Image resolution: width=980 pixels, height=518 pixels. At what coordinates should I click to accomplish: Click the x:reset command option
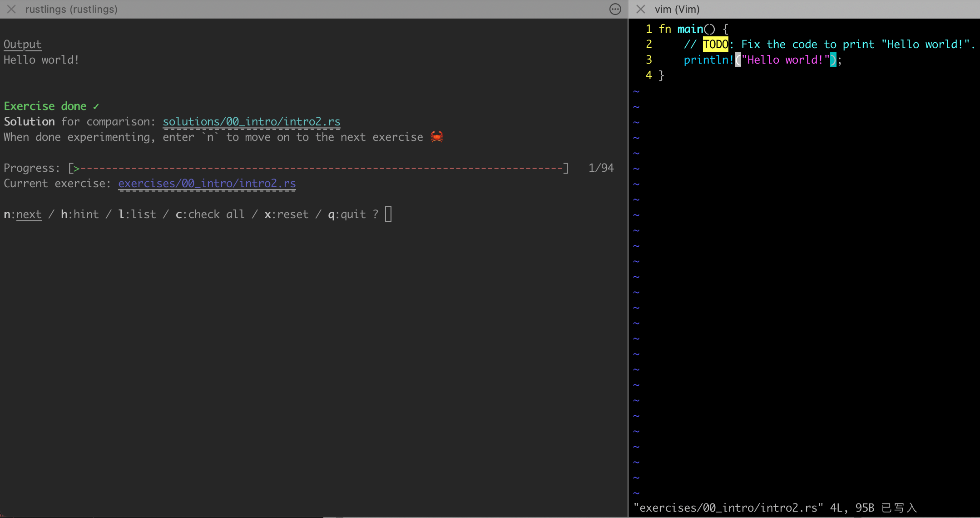(287, 214)
